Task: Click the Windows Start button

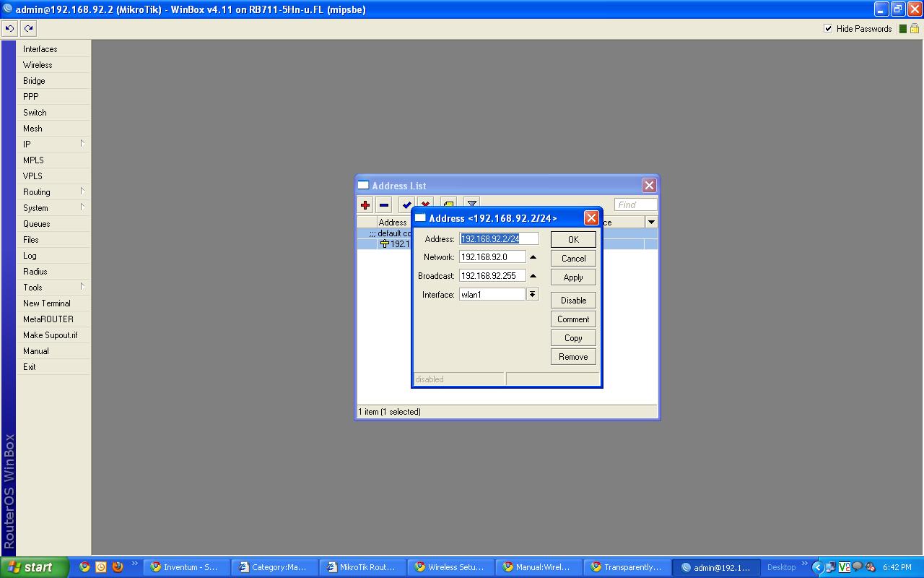Action: click(x=35, y=567)
